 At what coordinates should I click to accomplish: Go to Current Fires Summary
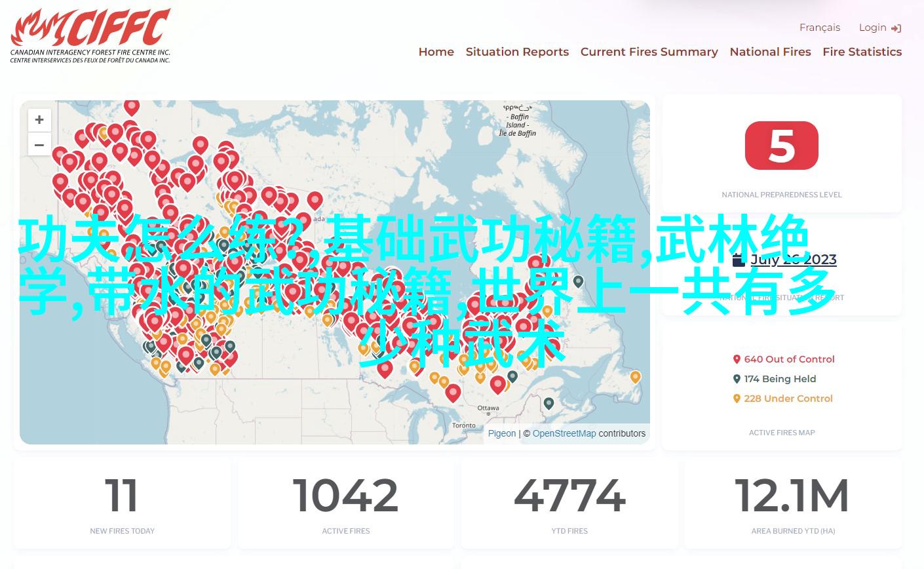(x=649, y=52)
